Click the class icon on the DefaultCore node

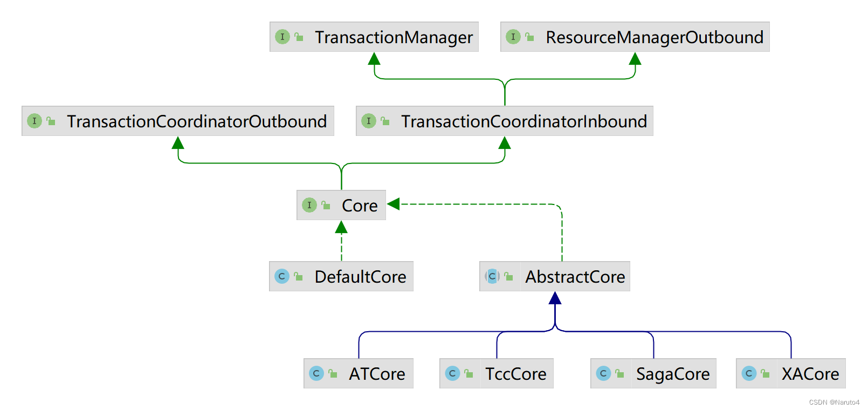click(x=282, y=276)
